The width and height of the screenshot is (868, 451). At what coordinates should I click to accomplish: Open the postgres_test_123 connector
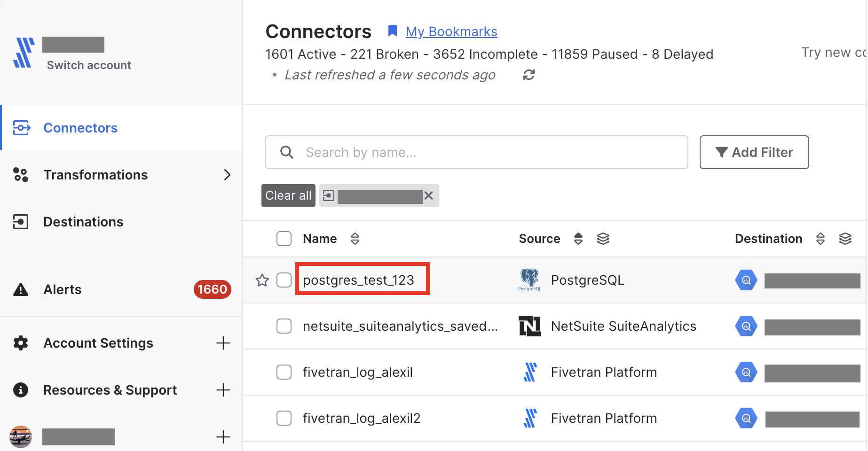pyautogui.click(x=358, y=280)
